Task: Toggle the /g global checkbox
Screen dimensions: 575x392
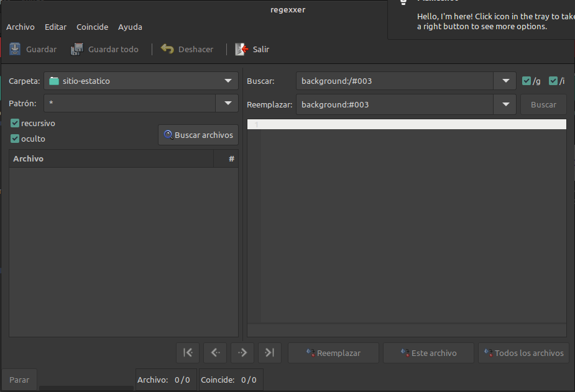Action: pos(527,81)
